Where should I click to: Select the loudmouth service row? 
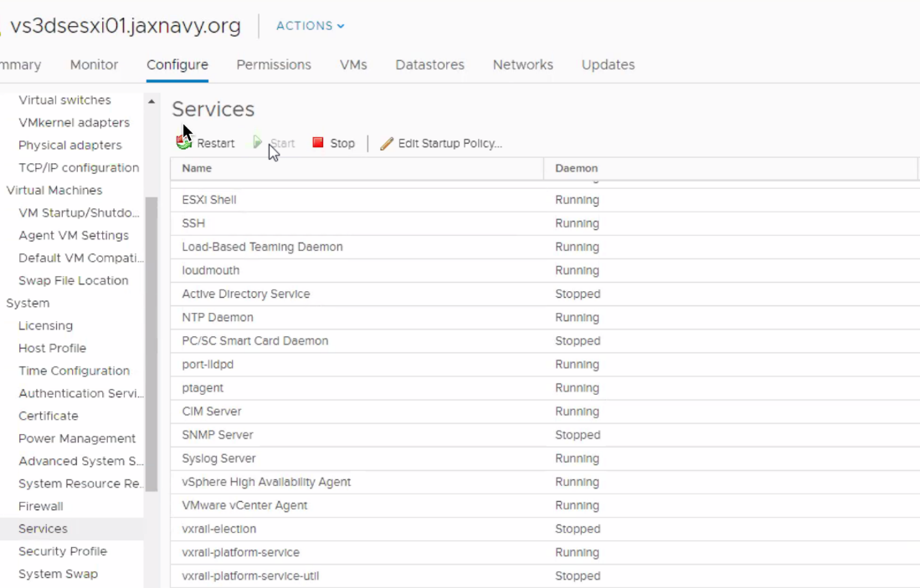[x=545, y=270]
